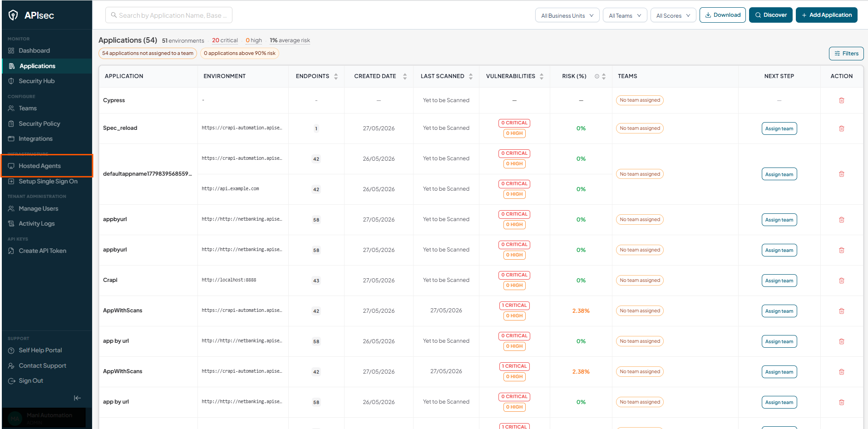Click the '1% average risk' summary text
This screenshot has width=868, height=429.
(x=290, y=40)
